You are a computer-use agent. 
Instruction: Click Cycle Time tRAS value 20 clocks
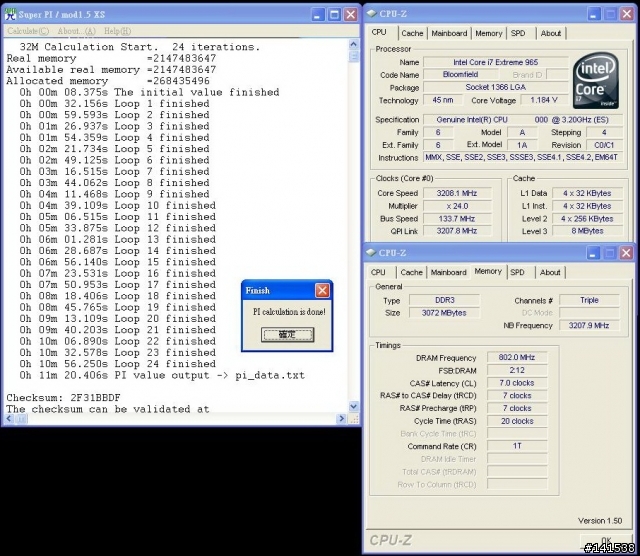517,421
